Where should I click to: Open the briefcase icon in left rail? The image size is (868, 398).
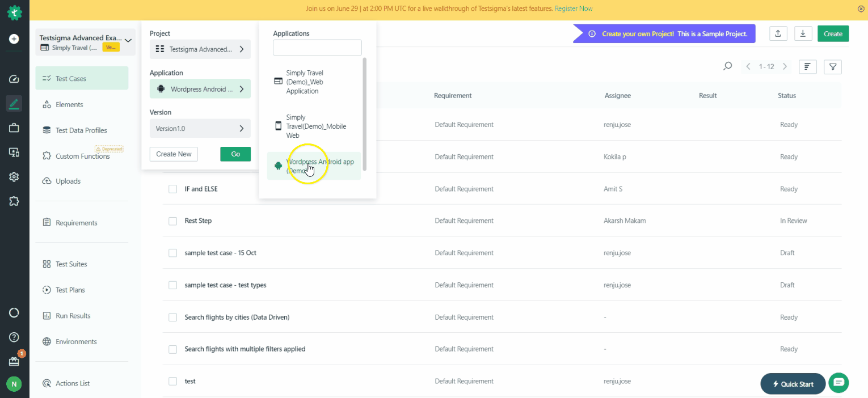tap(14, 128)
